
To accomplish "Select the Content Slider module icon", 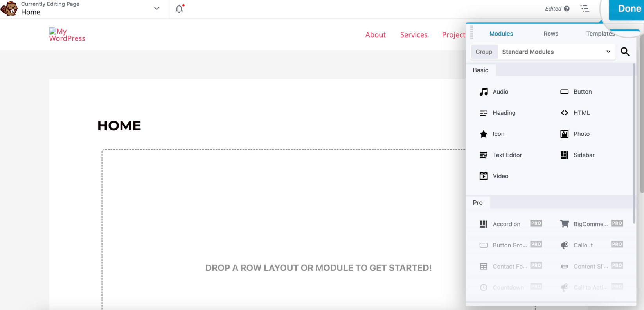I will 564,266.
